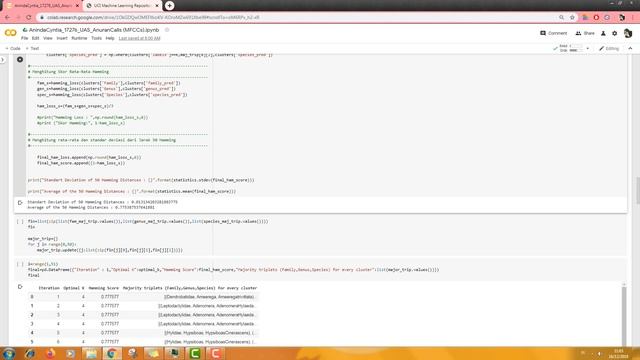Open the Colab settings gear

(x=615, y=33)
